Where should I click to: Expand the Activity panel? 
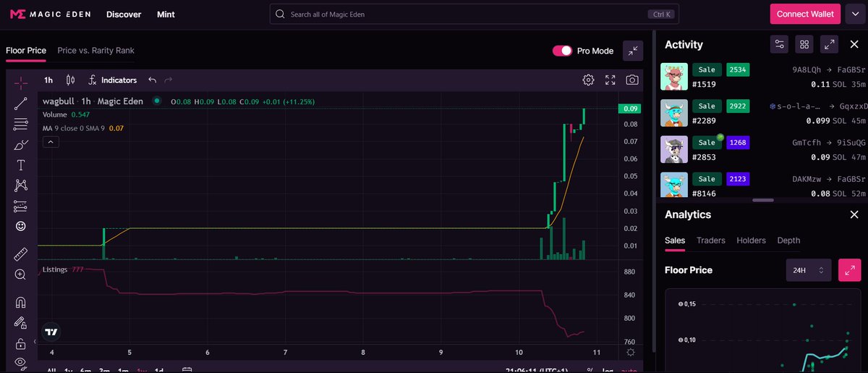coord(830,44)
